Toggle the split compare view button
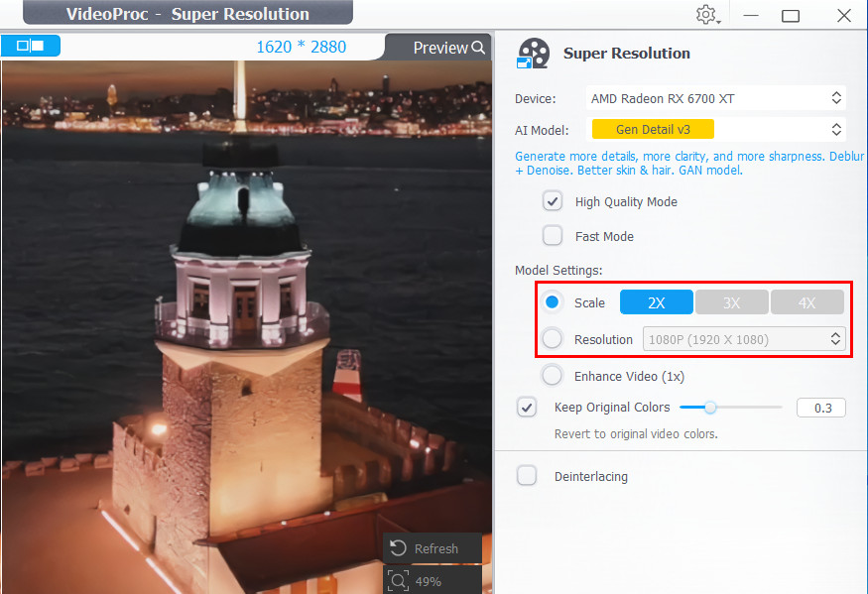Screen dimensions: 868x594 pos(31,46)
